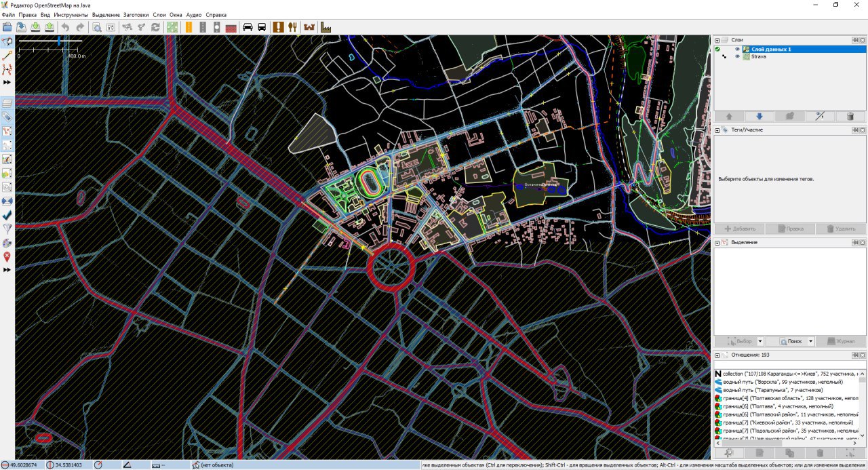Open the Слои menu
Screen dimensions: 868x470
(x=159, y=14)
